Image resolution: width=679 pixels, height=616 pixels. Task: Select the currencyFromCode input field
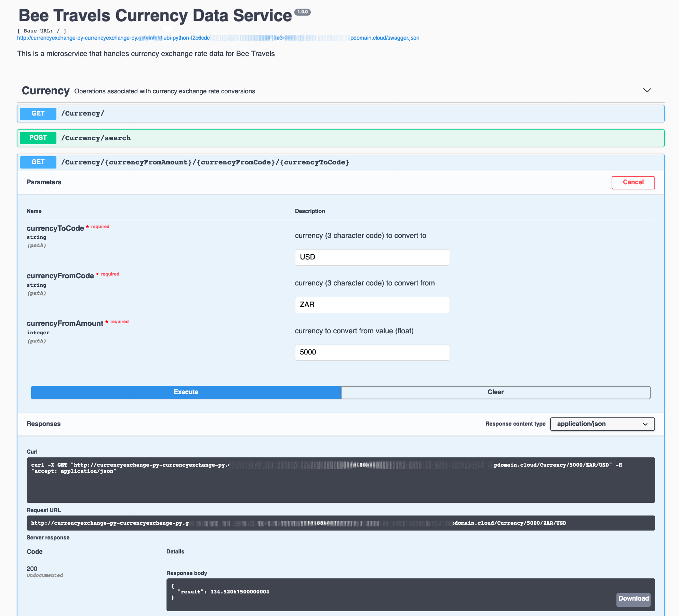click(373, 305)
